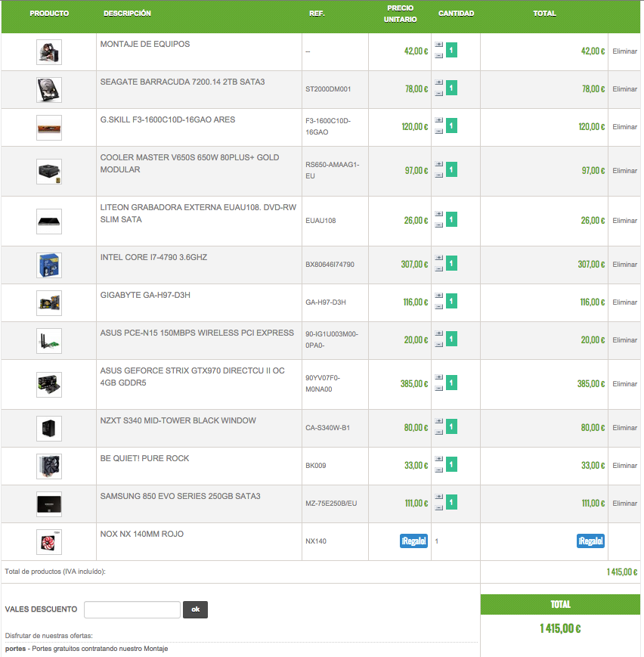The image size is (644, 657).
Task: Click Eliminar for Seagate Barracuda drive
Action: [x=624, y=88]
